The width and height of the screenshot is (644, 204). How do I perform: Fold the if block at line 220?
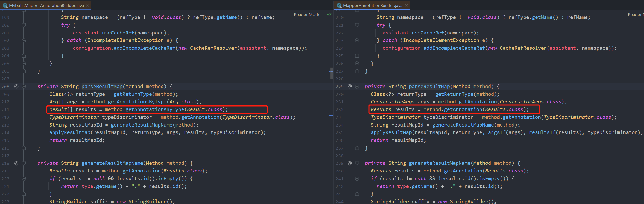pos(24,179)
